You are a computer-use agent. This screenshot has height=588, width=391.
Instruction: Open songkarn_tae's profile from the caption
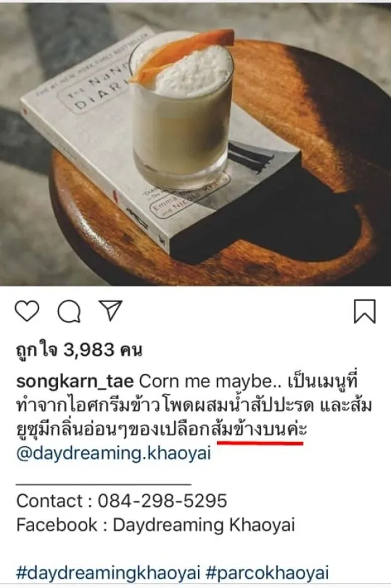pyautogui.click(x=74, y=382)
